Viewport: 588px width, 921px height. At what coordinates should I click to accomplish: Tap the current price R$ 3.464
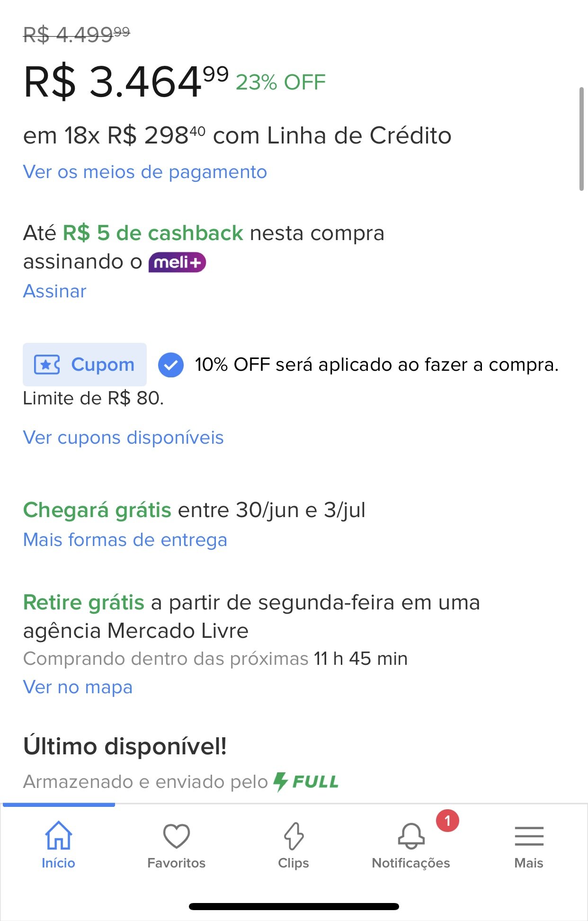[x=126, y=82]
